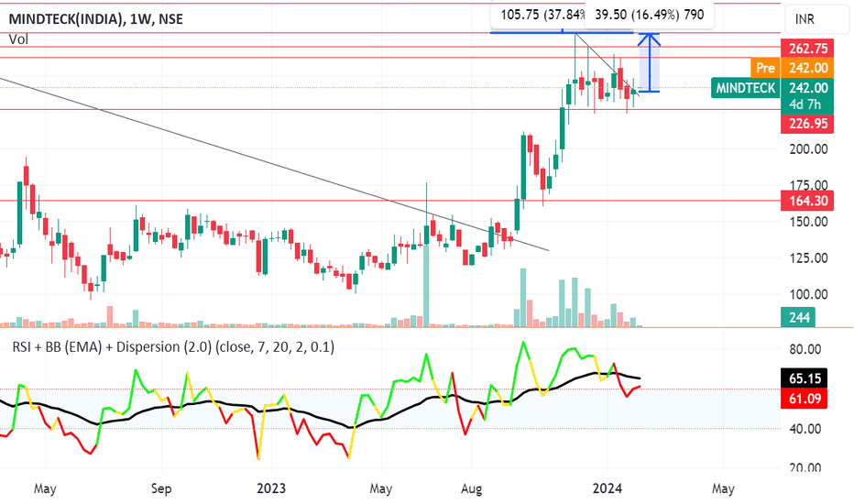Image resolution: width=854 pixels, height=504 pixels.
Task: Click the 2023 label on time axis
Action: click(271, 488)
